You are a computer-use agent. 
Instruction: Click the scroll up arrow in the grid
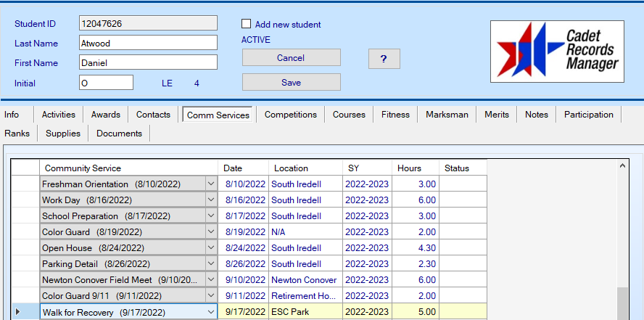click(622, 166)
